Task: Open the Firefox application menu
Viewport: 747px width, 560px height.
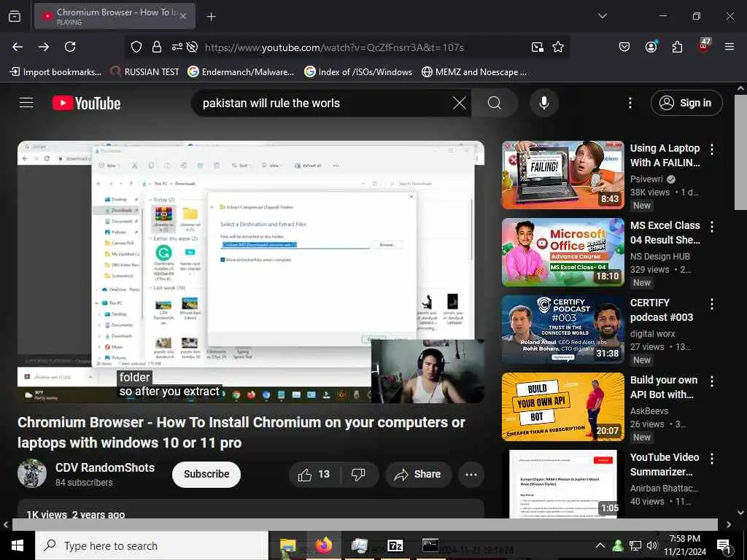Action: 729,47
